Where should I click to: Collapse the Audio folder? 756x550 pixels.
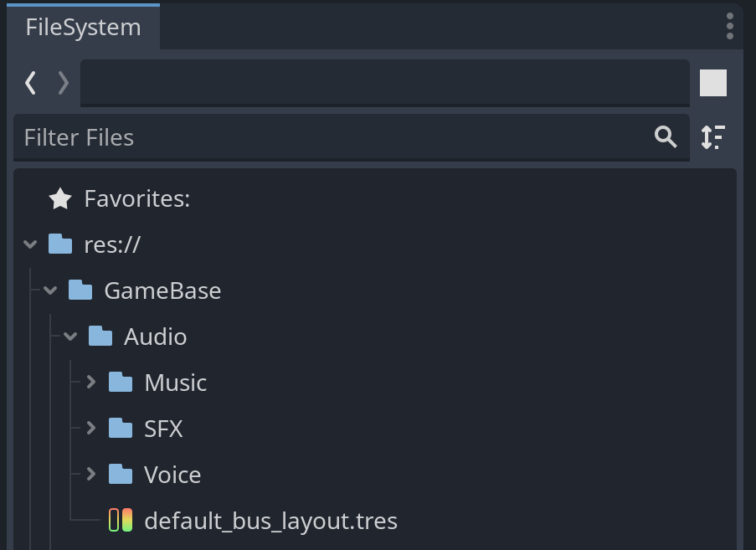71,337
